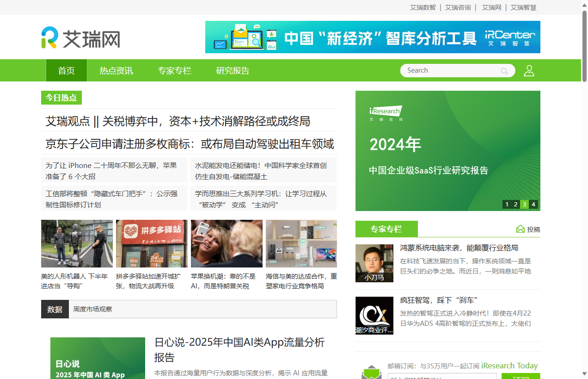Switch to the 研究报告 menu item

click(233, 70)
